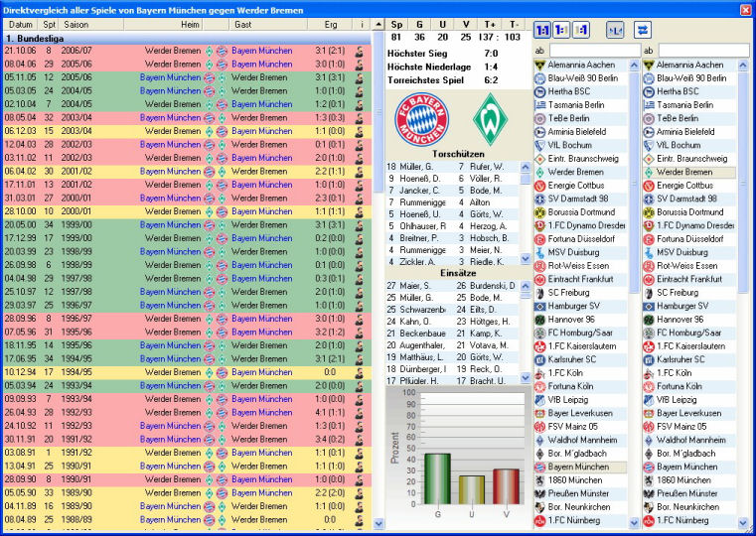Click the 'T+' goals-for stats header
The width and height of the screenshot is (756, 536).
tap(490, 25)
